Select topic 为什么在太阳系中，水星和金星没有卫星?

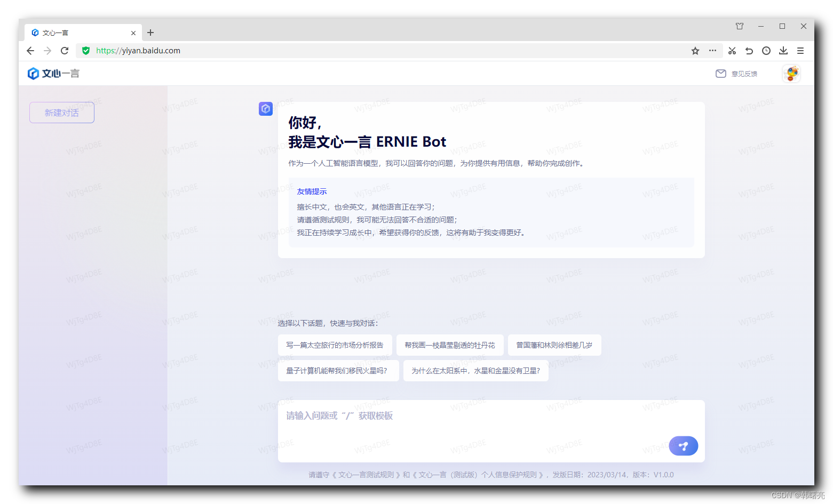[476, 371]
